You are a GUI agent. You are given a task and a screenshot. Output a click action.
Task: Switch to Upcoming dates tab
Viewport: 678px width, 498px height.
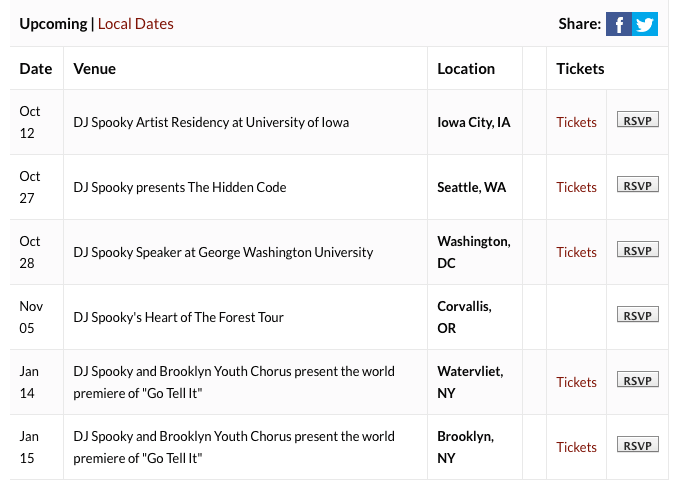53,23
